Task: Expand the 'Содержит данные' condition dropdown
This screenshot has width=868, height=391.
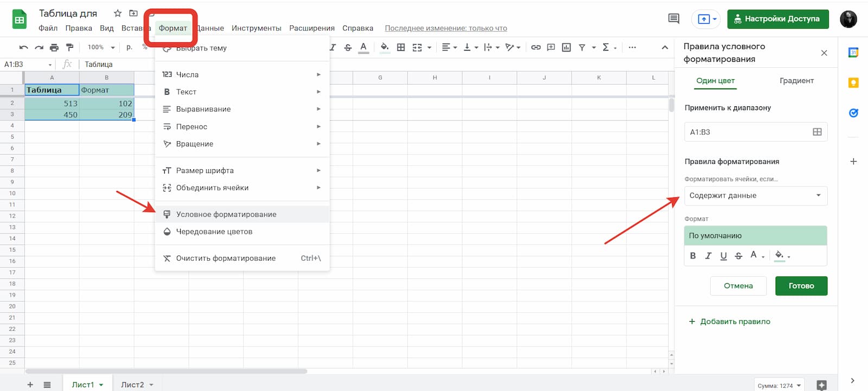Action: pos(755,196)
